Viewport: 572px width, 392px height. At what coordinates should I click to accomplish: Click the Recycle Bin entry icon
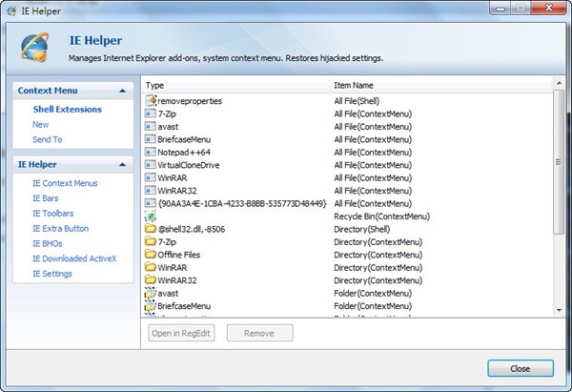[x=150, y=217]
